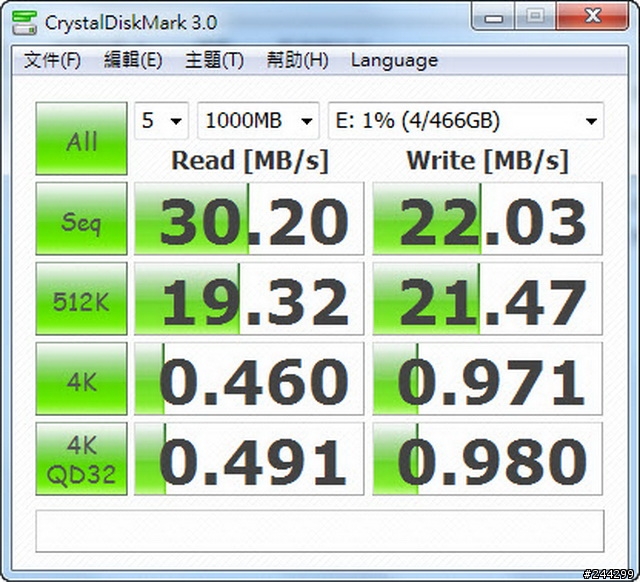Start the 4K benchmark test

tap(82, 378)
